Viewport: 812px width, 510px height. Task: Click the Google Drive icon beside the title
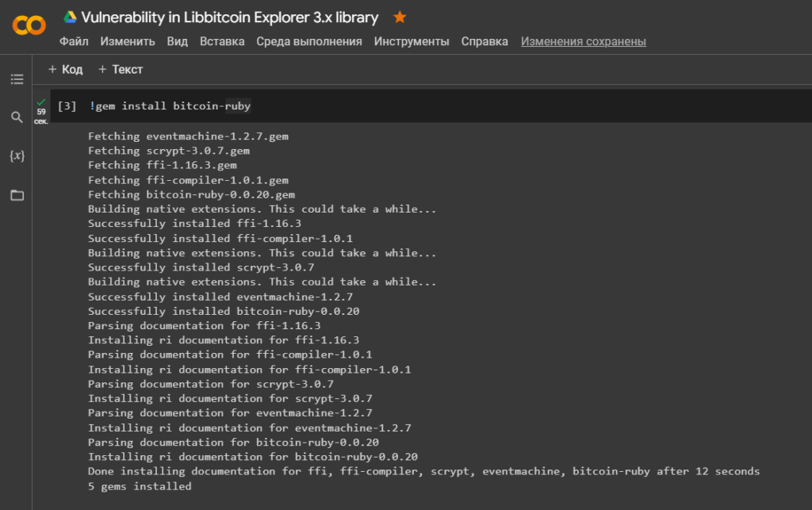70,17
